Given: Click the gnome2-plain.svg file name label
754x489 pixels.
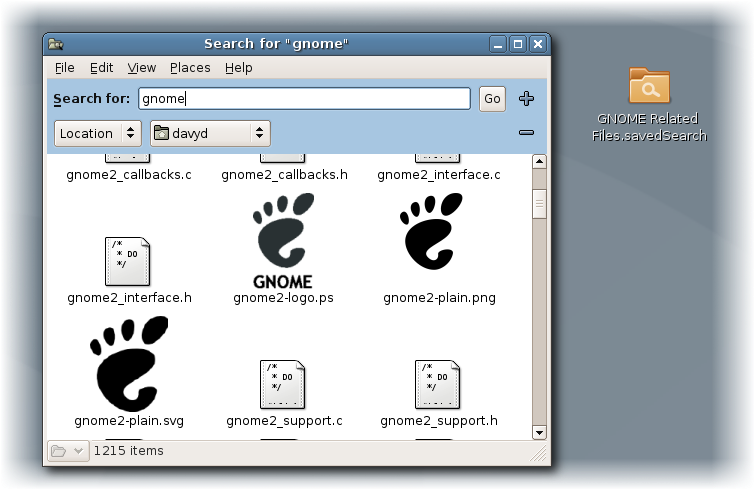Looking at the screenshot, I should pos(129,421).
